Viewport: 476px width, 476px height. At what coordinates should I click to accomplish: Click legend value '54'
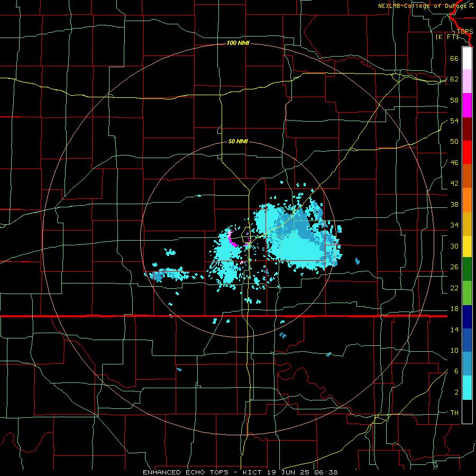click(454, 121)
